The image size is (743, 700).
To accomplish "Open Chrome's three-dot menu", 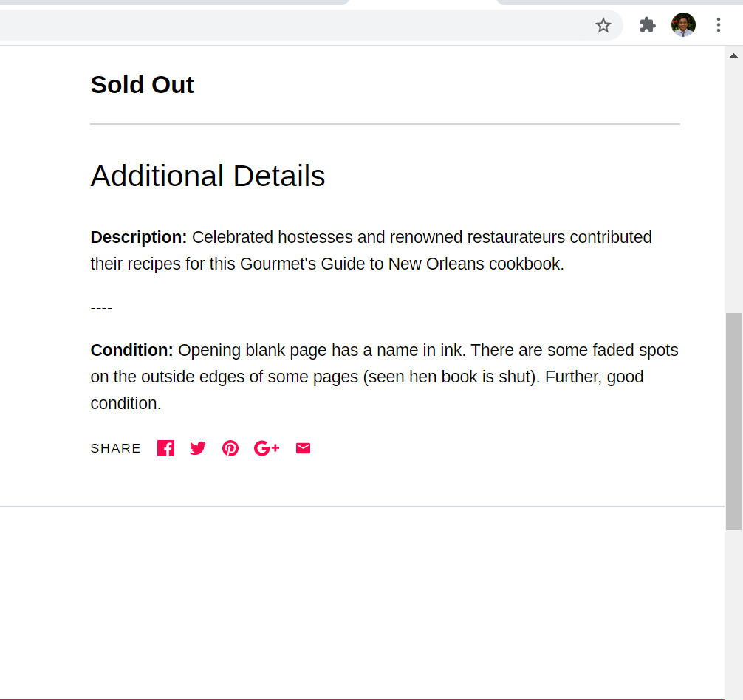I will (x=719, y=25).
